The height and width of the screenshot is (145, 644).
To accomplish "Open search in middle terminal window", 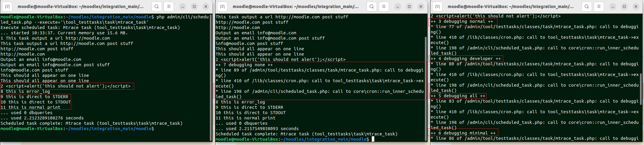I will click(x=371, y=6).
